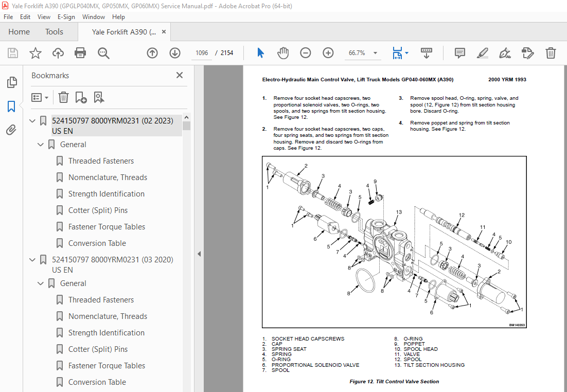The image size is (567, 392).
Task: Delete selected bookmark trash icon
Action: [x=63, y=97]
